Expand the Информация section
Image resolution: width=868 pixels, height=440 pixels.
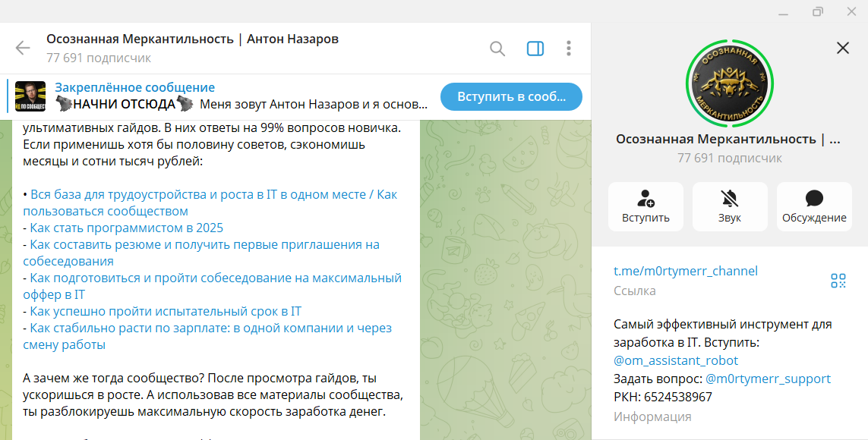[x=652, y=416]
